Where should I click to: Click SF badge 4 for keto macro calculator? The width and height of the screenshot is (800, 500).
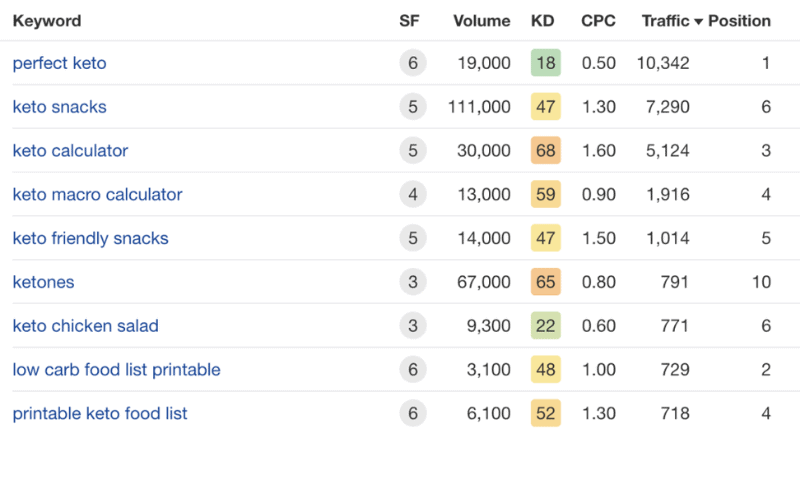pos(413,194)
